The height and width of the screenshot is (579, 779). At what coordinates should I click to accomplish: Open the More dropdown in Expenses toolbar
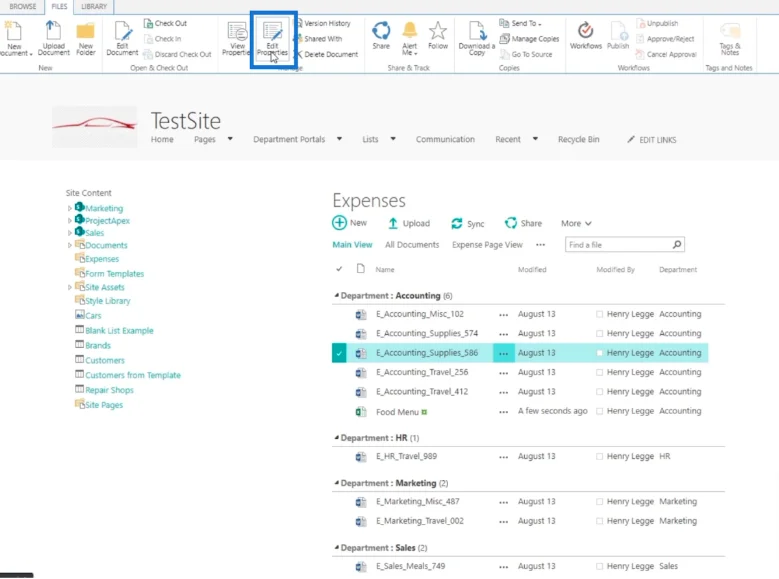click(576, 223)
